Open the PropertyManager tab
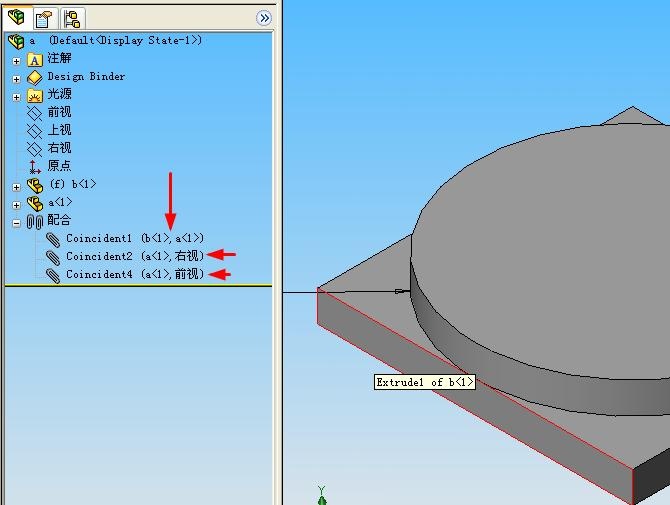 click(x=44, y=19)
